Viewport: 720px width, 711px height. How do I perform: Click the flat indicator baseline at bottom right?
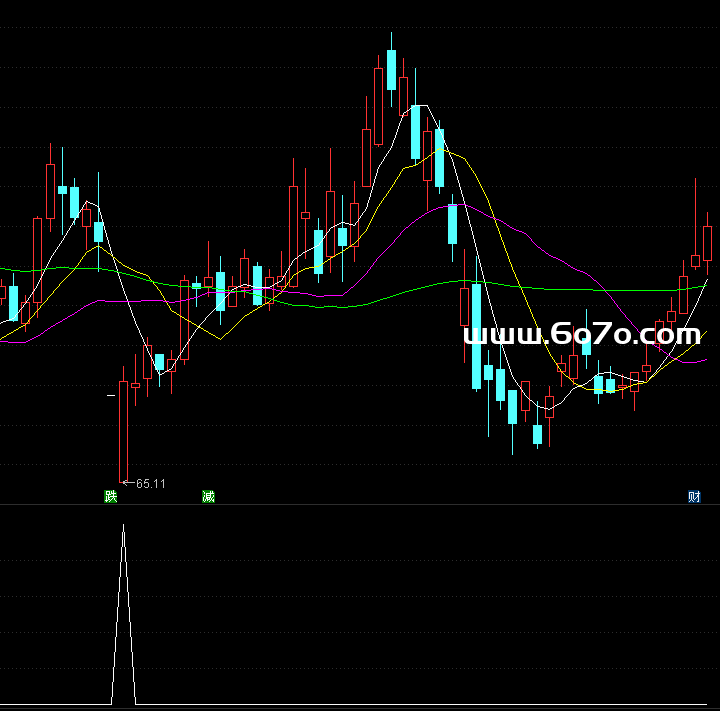(x=600, y=705)
